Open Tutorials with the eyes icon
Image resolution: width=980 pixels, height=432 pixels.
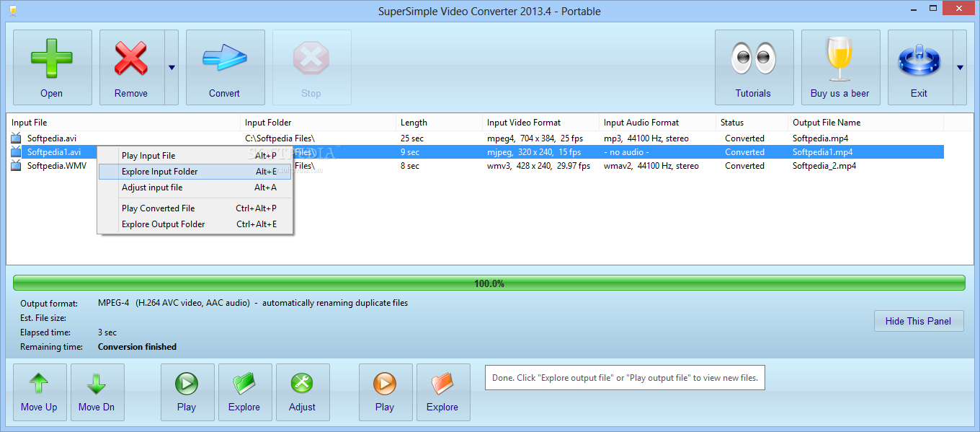click(x=754, y=67)
